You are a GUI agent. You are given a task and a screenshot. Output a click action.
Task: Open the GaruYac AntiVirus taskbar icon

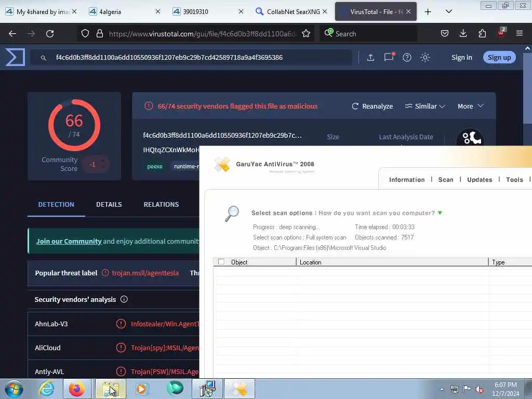point(240,389)
